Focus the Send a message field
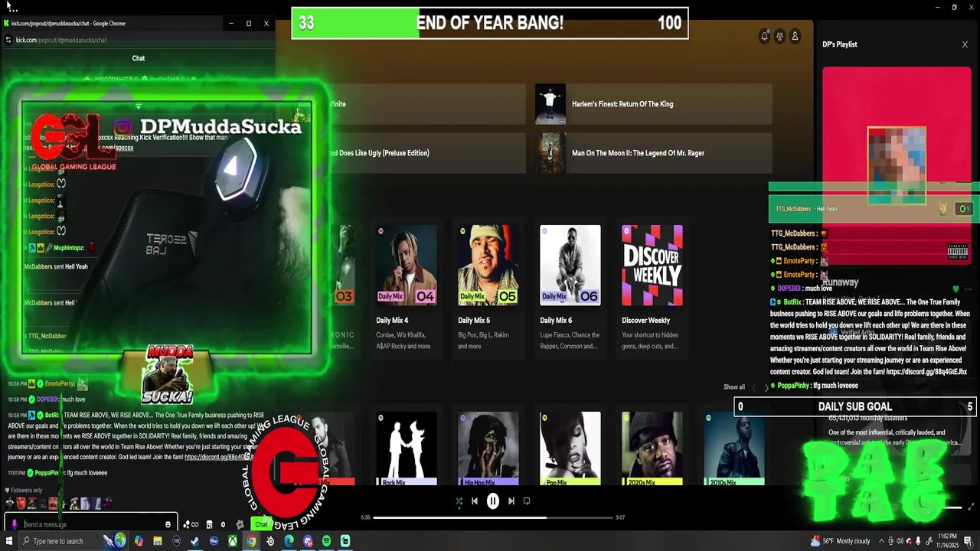The width and height of the screenshot is (980, 551). [92, 524]
